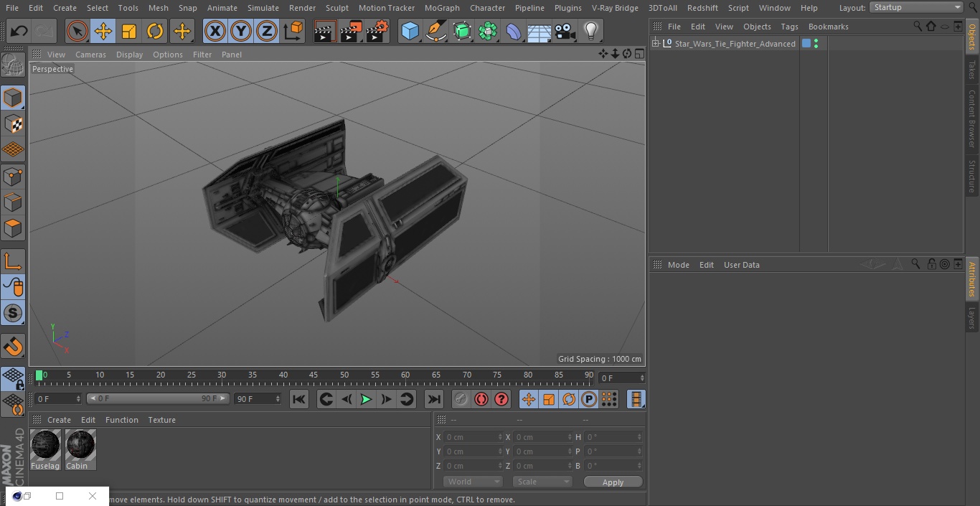Switch to the Layers side tab
Image resolution: width=980 pixels, height=506 pixels.
[x=972, y=317]
